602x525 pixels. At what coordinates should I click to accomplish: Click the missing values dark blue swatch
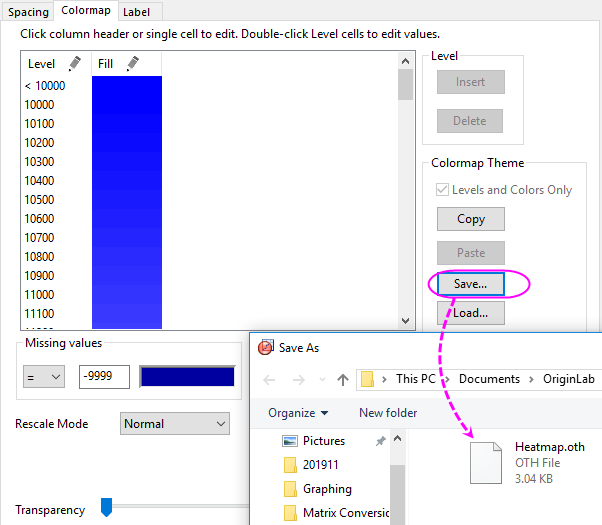pos(187,376)
